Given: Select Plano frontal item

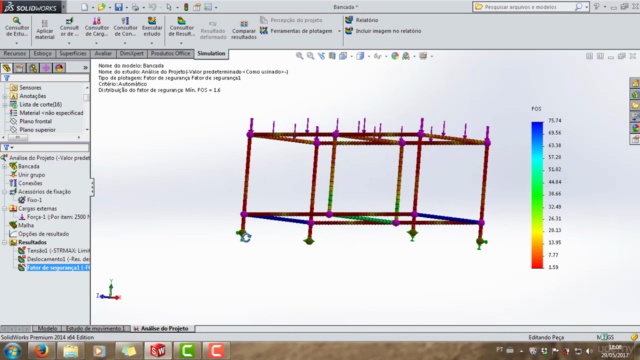Looking at the screenshot, I should tap(31, 122).
